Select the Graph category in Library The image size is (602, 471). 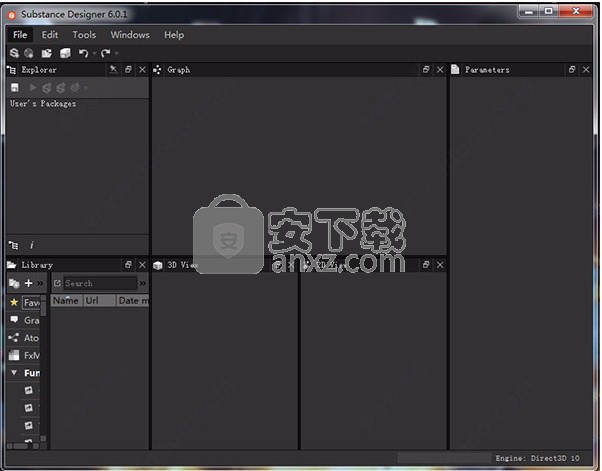click(25, 320)
